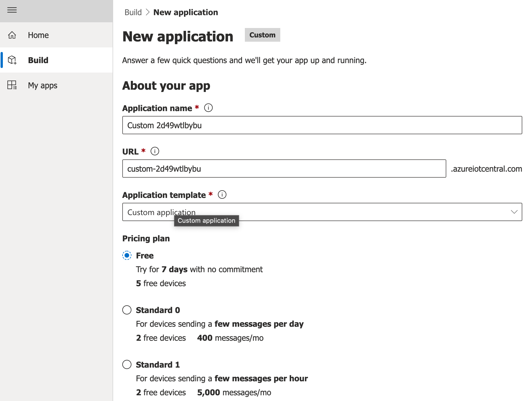
Task: Open the Application template dropdown
Action: 322,212
